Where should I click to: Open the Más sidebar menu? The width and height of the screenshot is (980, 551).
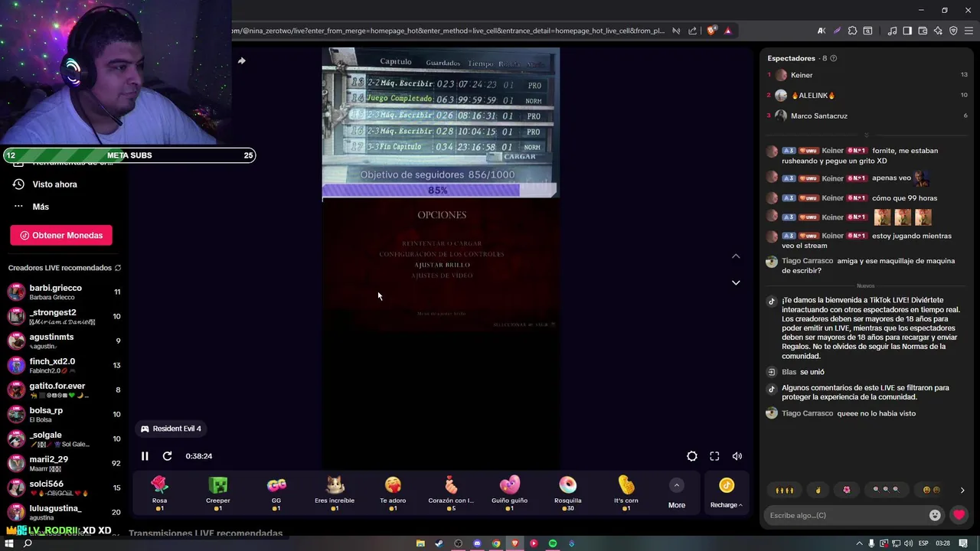31,207
